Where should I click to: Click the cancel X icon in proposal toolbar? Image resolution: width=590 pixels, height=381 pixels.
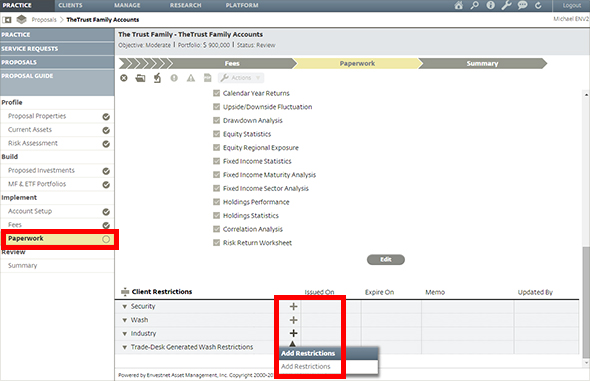coord(124,78)
